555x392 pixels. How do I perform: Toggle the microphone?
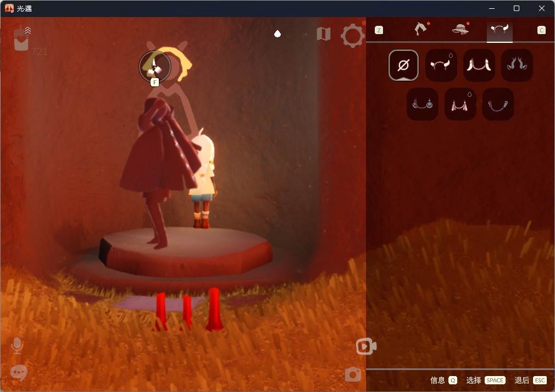tap(17, 346)
